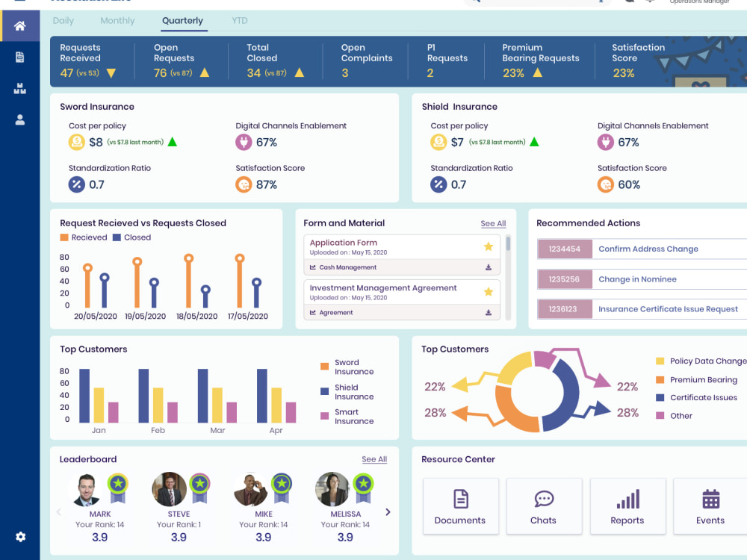The height and width of the screenshot is (560, 747).
Task: Toggle star on Application Form
Action: [x=488, y=246]
